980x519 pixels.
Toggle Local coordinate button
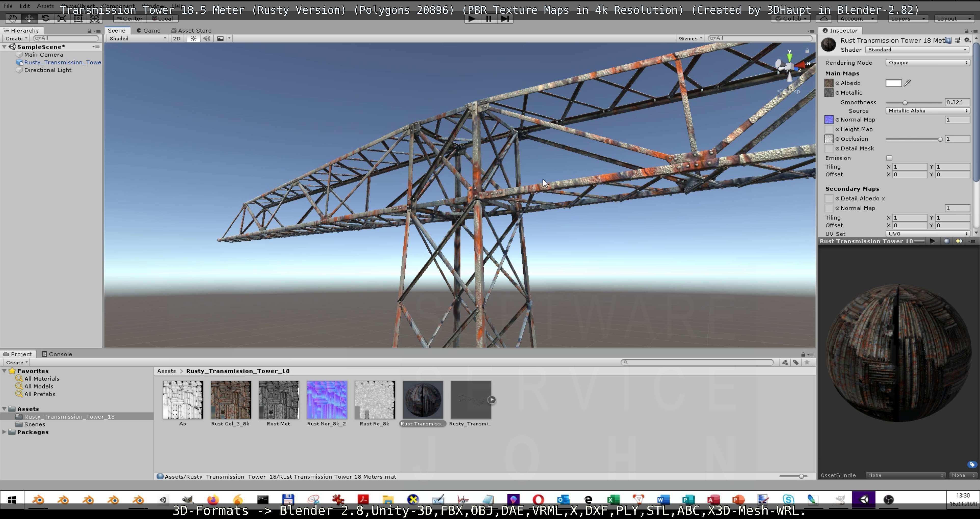[162, 18]
